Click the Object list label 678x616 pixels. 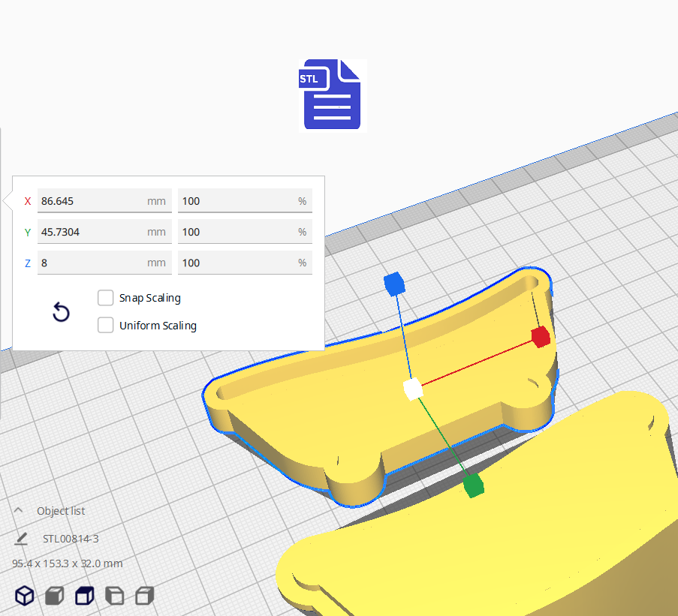61,511
